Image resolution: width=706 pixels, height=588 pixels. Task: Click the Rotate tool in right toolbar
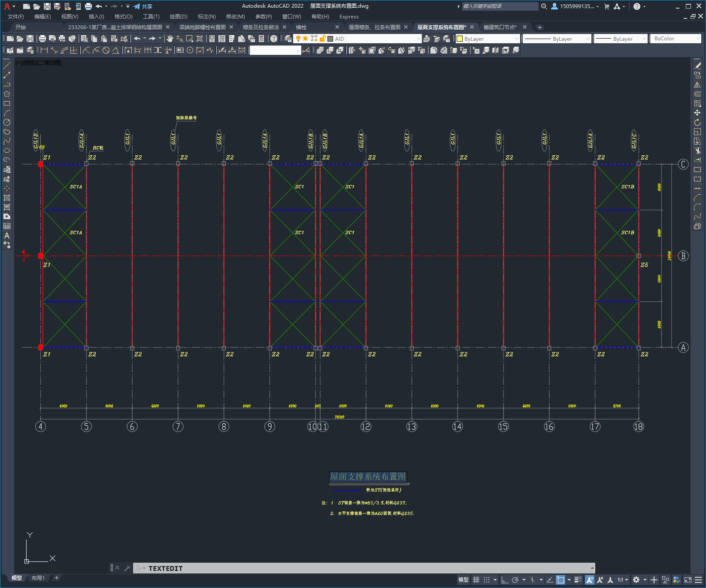[697, 122]
